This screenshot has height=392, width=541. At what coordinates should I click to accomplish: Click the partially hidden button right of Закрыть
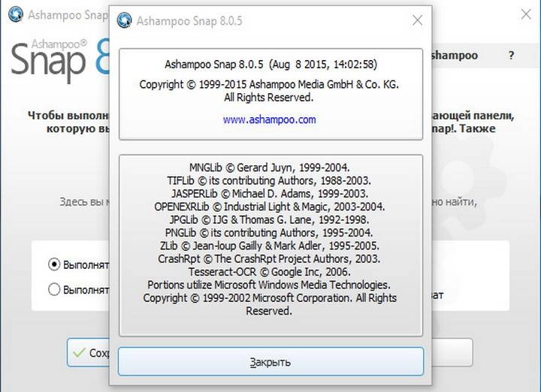coord(452,352)
